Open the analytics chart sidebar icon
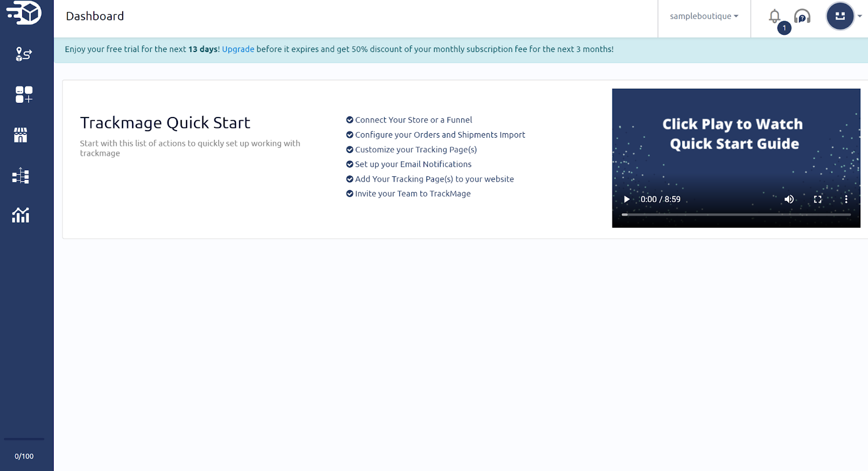868x471 pixels. pyautogui.click(x=21, y=215)
